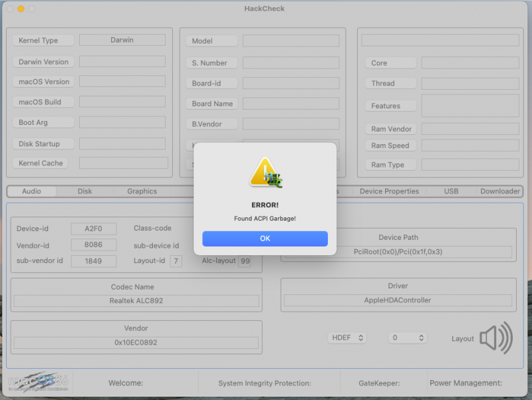The image size is (532, 400).
Task: Click the Ram Speed button
Action: 390,146
